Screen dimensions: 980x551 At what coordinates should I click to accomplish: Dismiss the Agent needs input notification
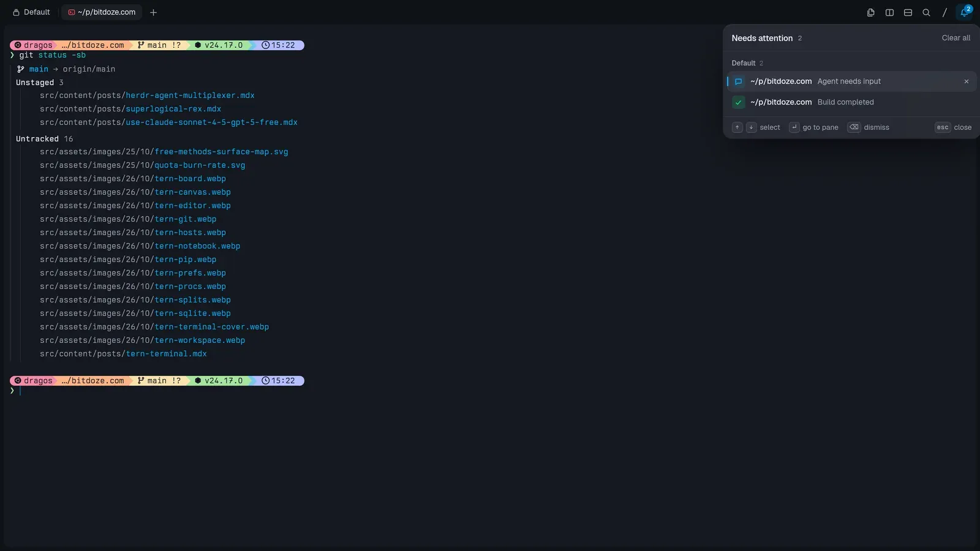(x=967, y=81)
